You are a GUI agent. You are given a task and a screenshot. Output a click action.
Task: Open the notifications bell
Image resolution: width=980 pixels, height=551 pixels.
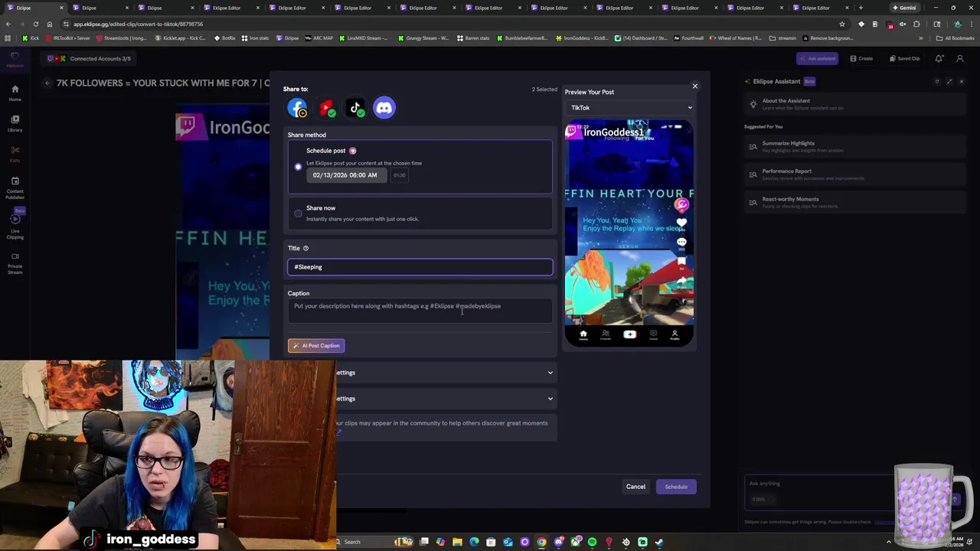(x=939, y=59)
